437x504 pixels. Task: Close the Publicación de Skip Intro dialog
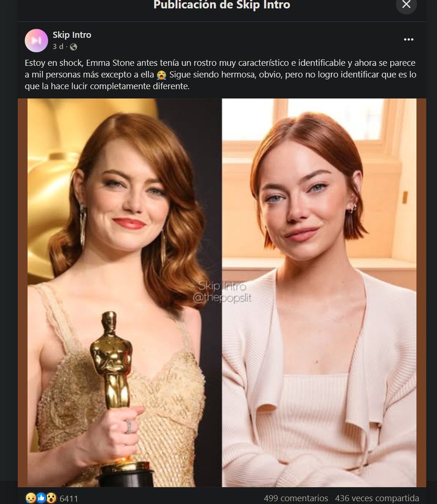click(x=406, y=5)
